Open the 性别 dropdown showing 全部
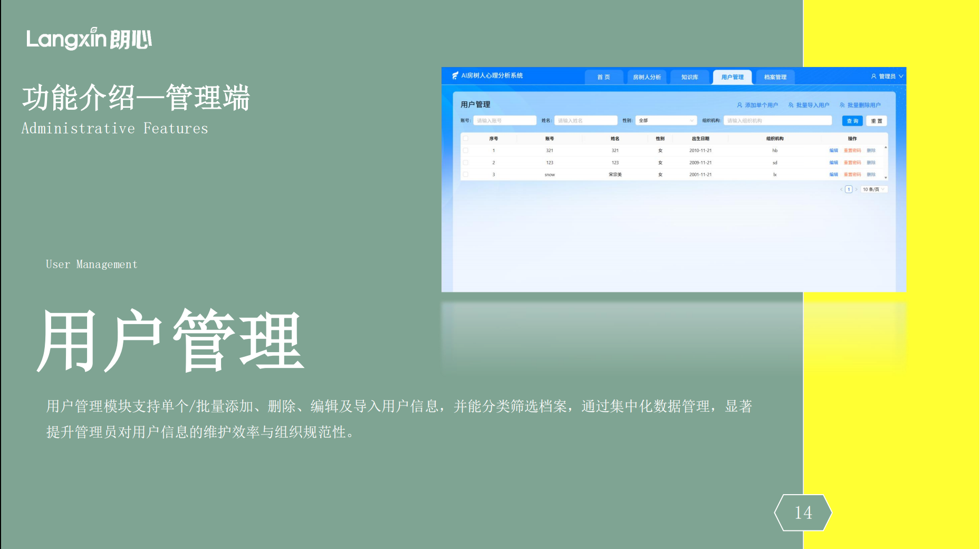980x549 pixels. (x=666, y=121)
